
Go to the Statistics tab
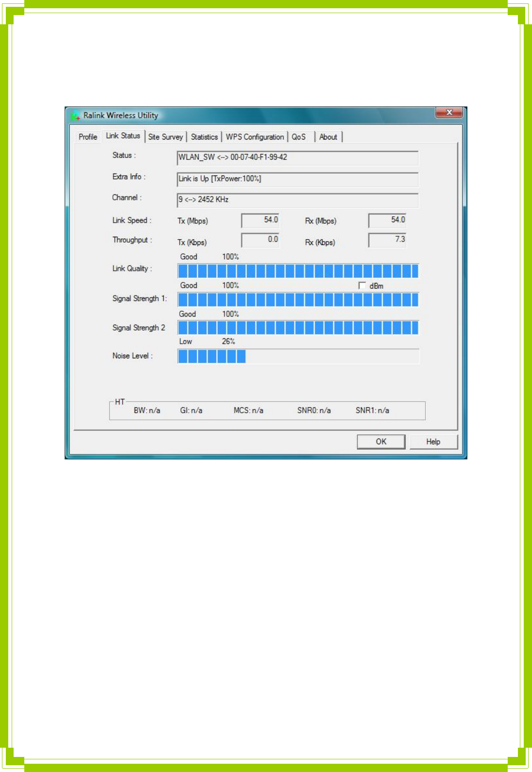click(205, 137)
